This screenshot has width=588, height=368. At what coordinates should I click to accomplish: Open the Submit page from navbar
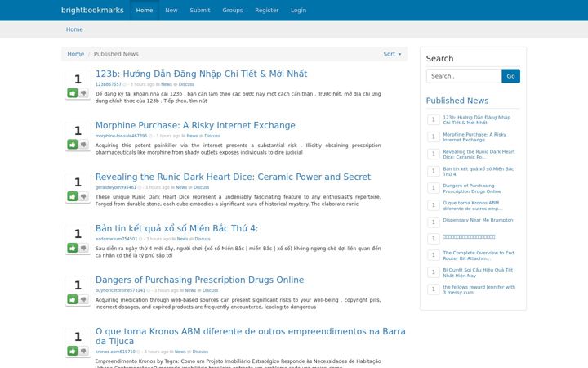pos(200,10)
